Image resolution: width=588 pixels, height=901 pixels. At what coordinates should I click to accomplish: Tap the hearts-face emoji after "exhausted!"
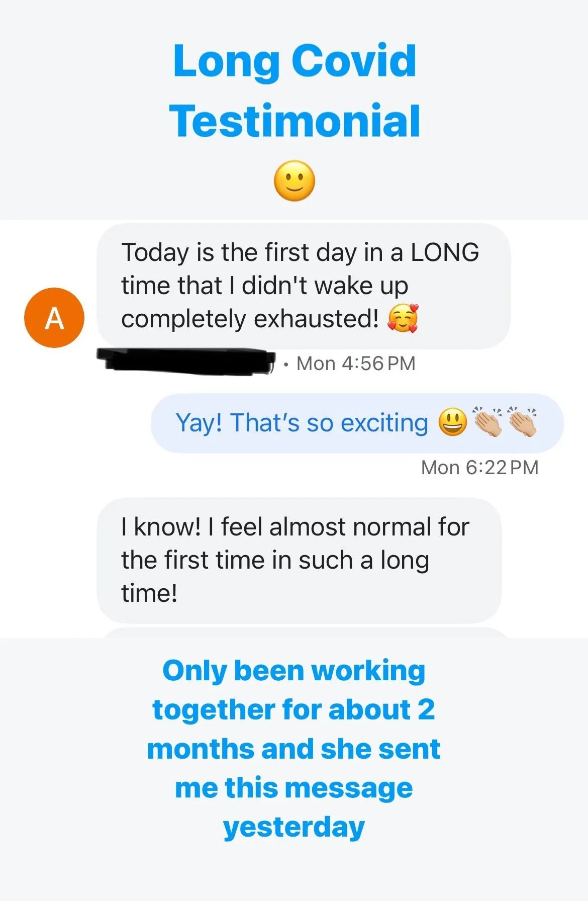[403, 318]
